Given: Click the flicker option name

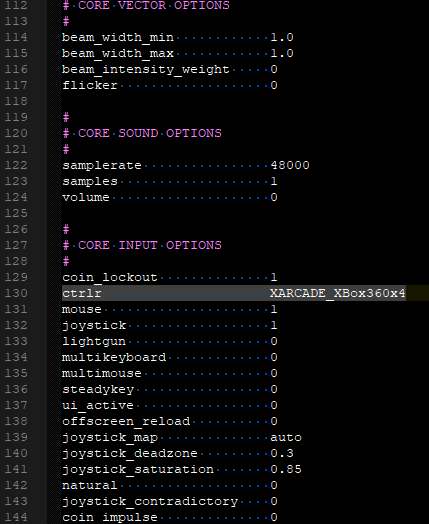Looking at the screenshot, I should (x=90, y=85).
